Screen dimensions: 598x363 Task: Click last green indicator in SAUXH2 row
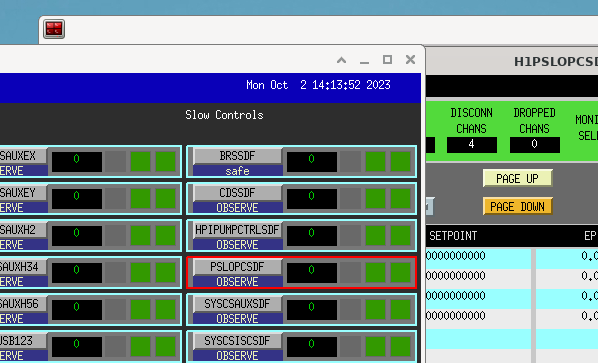pos(165,236)
